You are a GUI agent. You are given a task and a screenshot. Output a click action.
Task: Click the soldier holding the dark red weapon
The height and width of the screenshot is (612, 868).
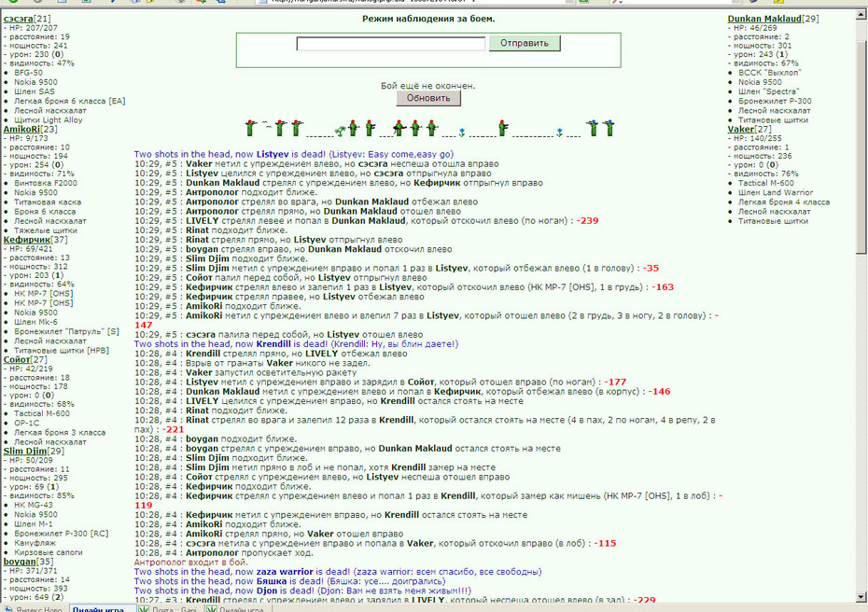(399, 129)
